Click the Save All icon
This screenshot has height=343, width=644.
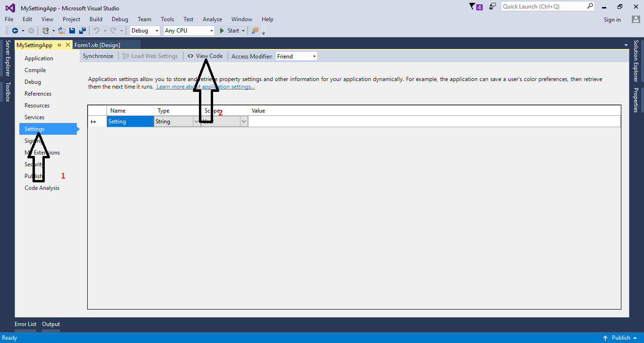(83, 31)
